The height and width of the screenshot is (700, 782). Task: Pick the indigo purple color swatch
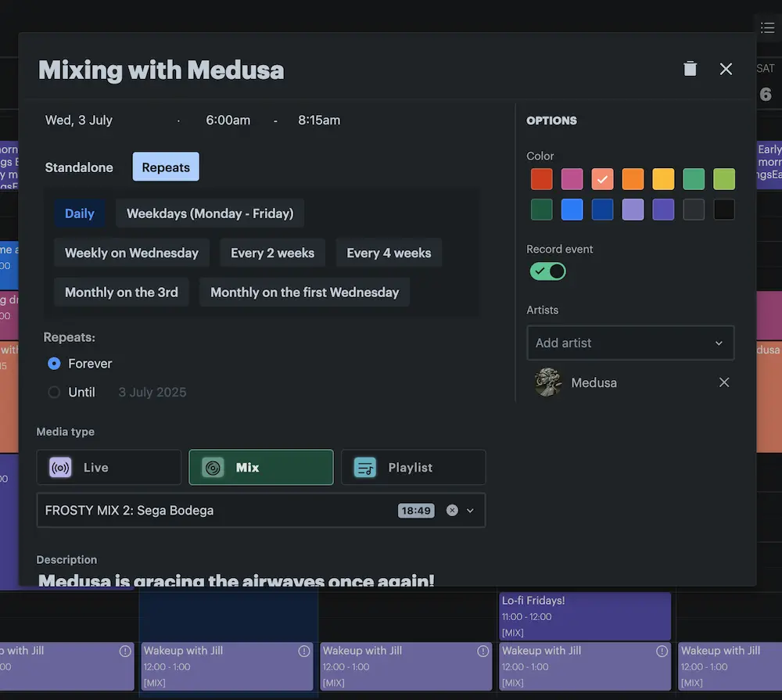click(x=663, y=210)
